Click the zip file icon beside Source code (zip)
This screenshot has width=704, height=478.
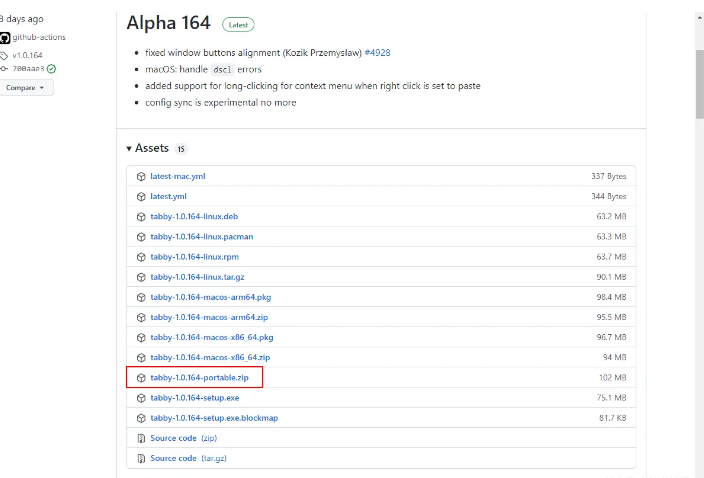tap(141, 439)
